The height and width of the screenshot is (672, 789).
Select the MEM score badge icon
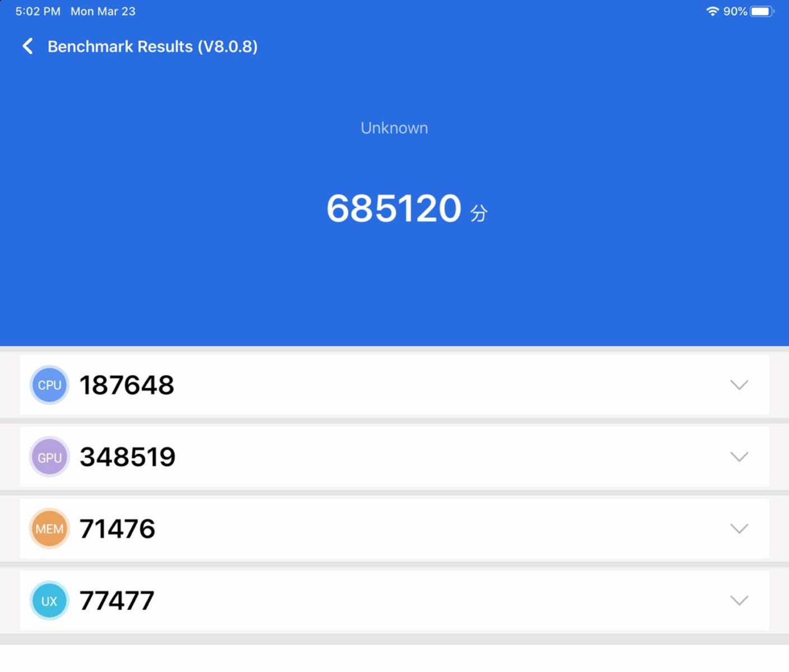click(49, 528)
